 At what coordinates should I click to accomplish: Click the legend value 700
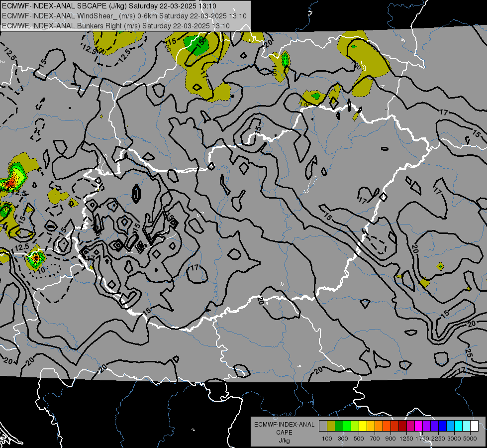point(375,439)
